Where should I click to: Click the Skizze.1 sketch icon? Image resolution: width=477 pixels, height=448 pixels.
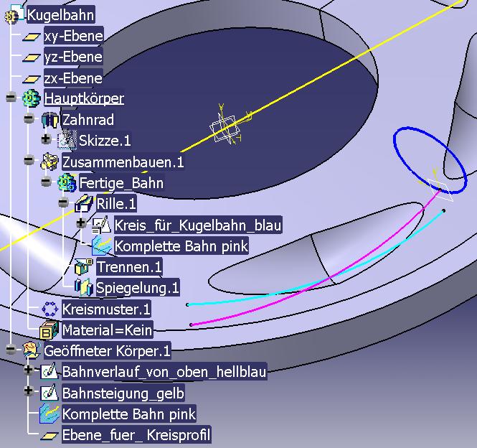pos(67,141)
